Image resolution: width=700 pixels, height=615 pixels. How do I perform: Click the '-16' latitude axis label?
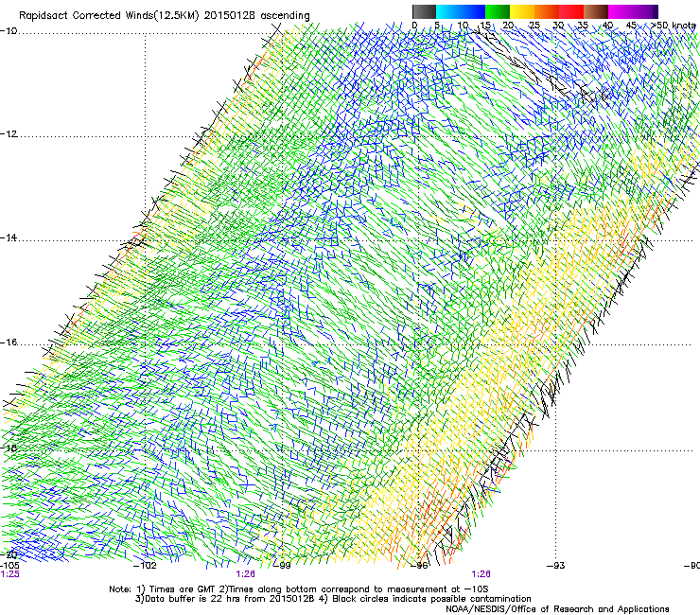9,343
